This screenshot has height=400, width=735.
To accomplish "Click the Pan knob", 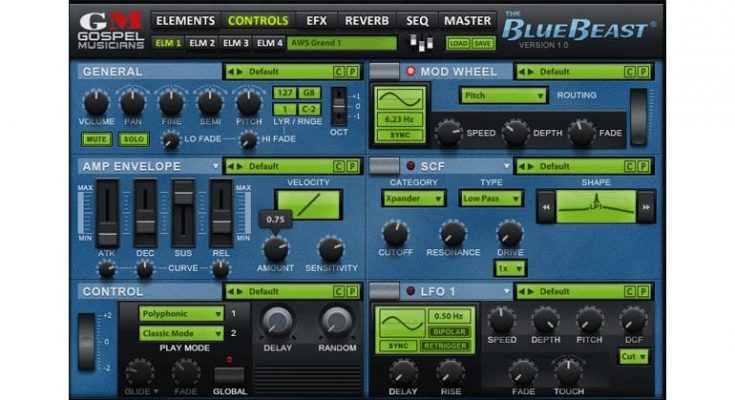I will 133,102.
